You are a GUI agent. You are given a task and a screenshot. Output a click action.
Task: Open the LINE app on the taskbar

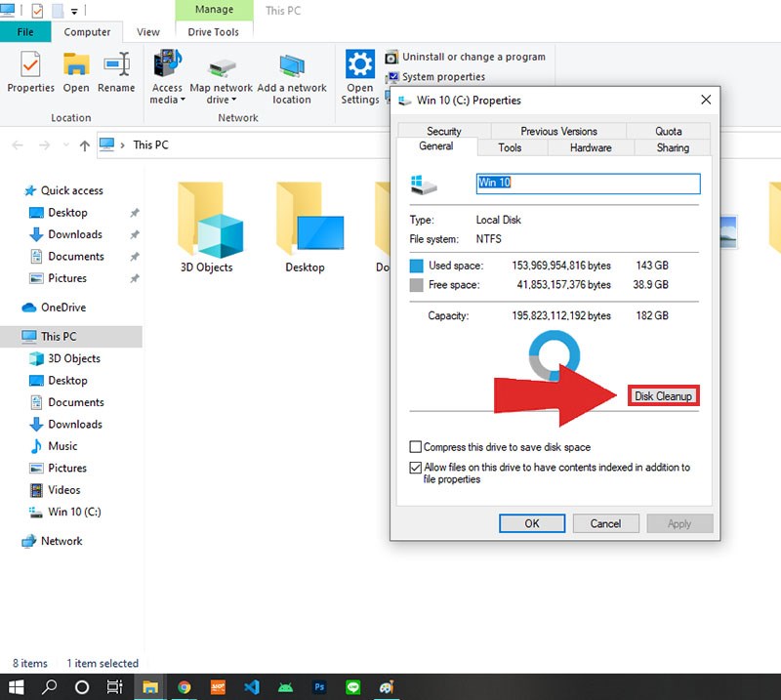point(353,687)
